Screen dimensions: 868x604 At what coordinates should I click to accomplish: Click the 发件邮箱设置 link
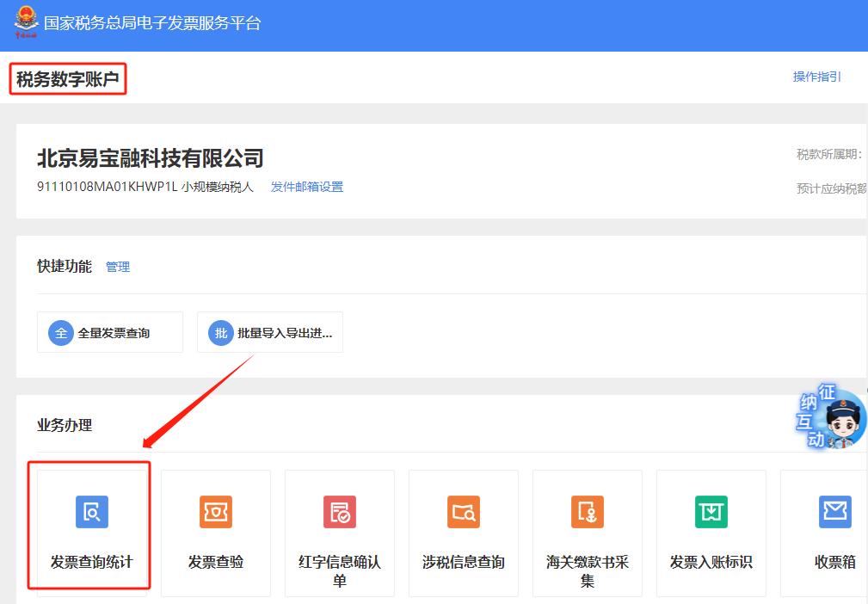coord(306,187)
